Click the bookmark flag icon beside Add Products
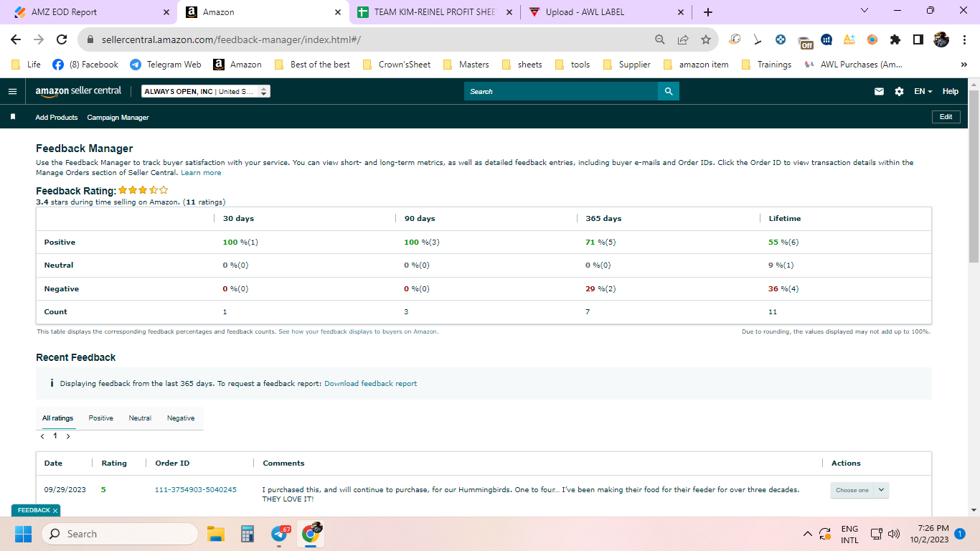980x551 pixels. point(13,117)
